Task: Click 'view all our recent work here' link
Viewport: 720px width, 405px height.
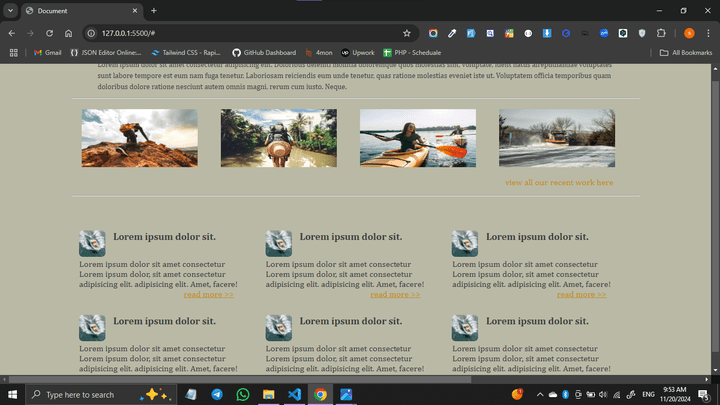Action: click(x=559, y=182)
